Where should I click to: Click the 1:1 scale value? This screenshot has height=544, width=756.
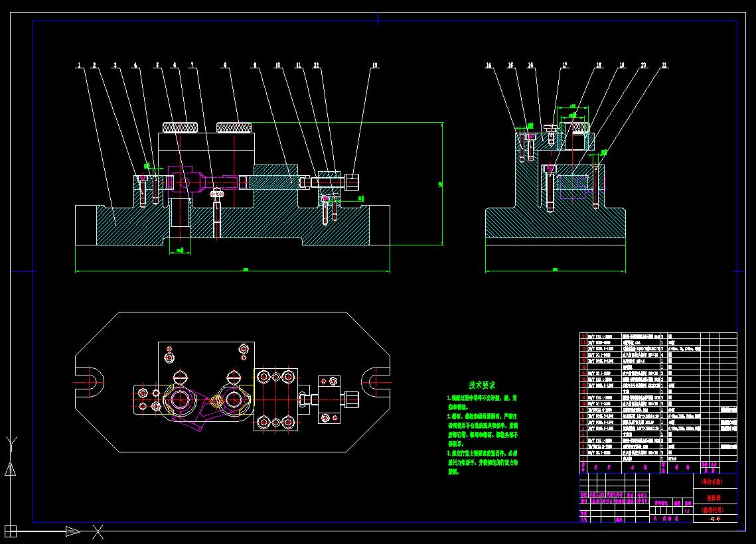tap(688, 510)
